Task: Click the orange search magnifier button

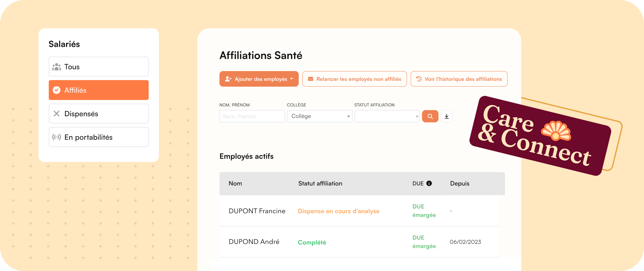Action: coord(430,116)
